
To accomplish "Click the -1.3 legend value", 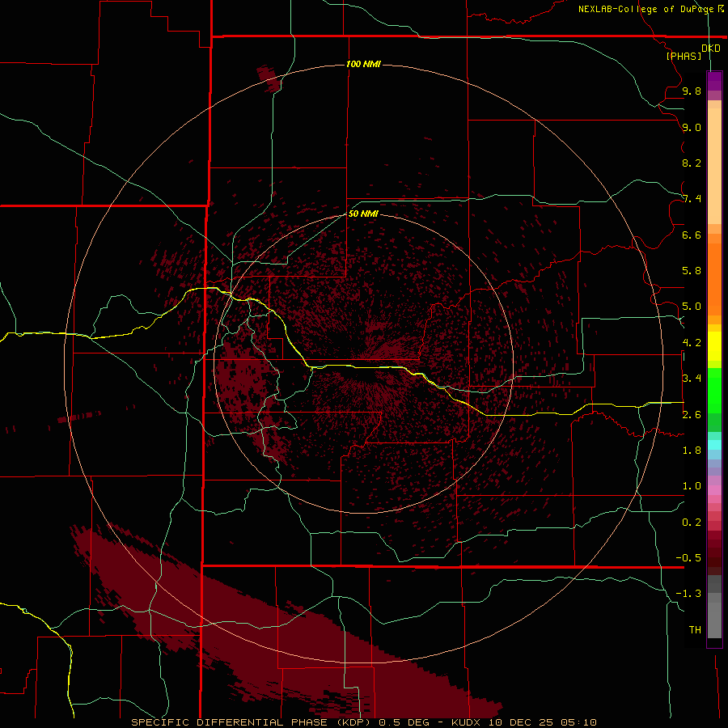I will [x=688, y=594].
